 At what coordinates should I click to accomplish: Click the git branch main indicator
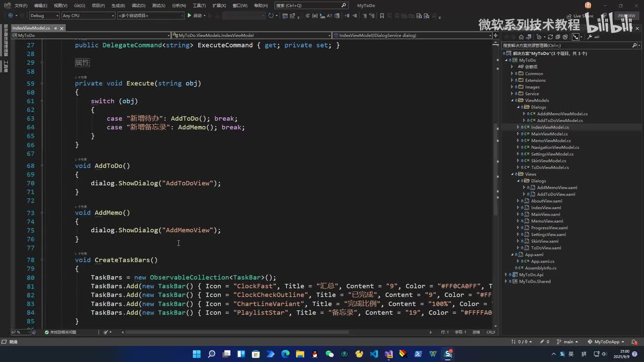point(568,342)
